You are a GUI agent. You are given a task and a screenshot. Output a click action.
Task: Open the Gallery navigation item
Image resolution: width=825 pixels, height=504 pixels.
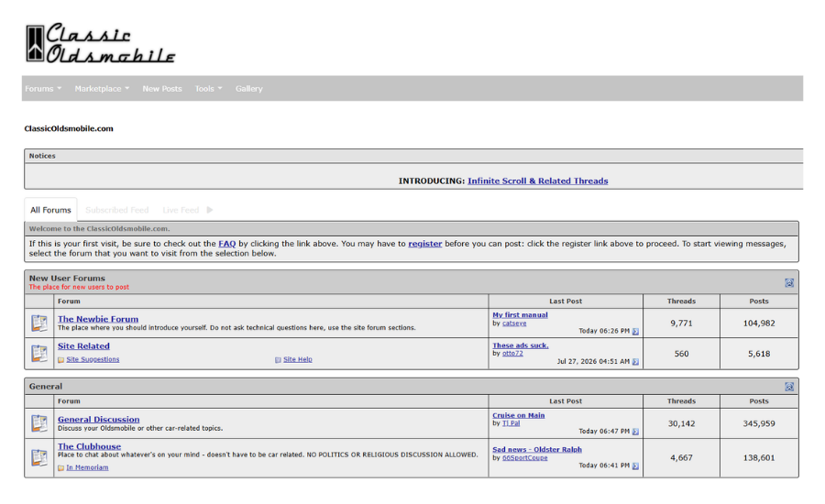point(248,88)
